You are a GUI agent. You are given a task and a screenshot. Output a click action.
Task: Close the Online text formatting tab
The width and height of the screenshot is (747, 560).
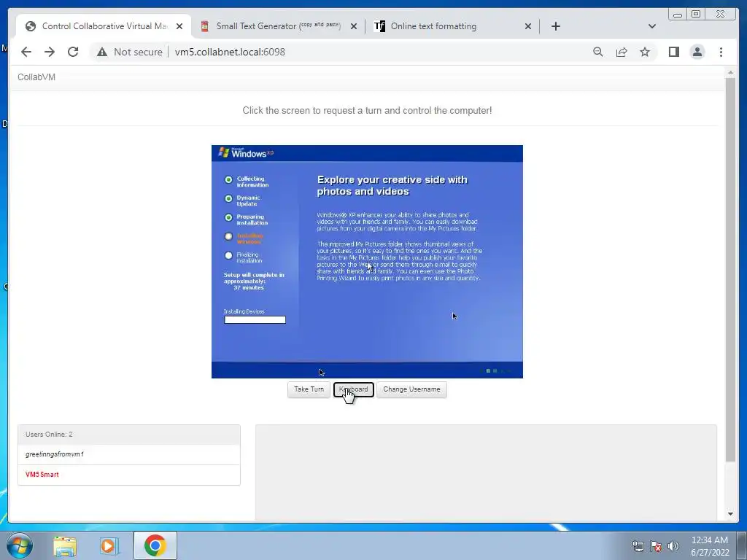click(528, 27)
